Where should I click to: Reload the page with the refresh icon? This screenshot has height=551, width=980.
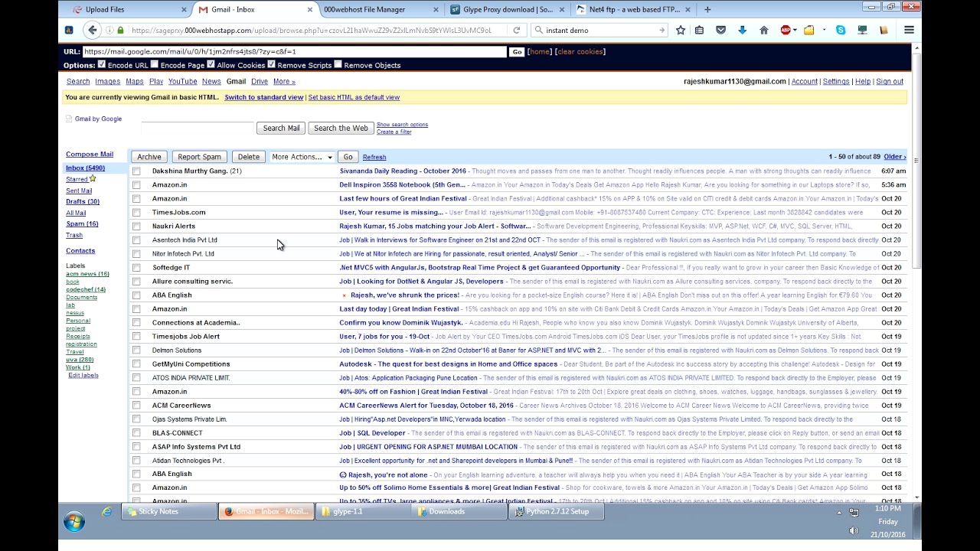tap(517, 30)
